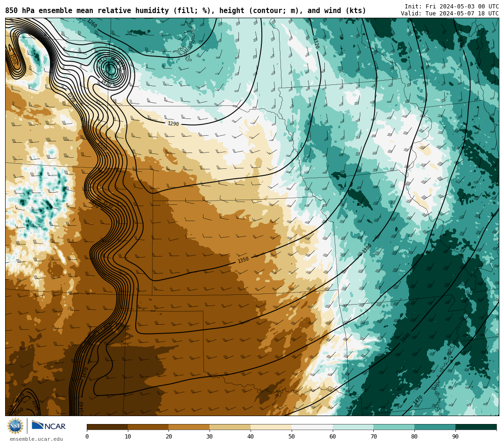Pick the white 50–60% colorbar segment
The height and width of the screenshot is (445, 504).
(312, 427)
